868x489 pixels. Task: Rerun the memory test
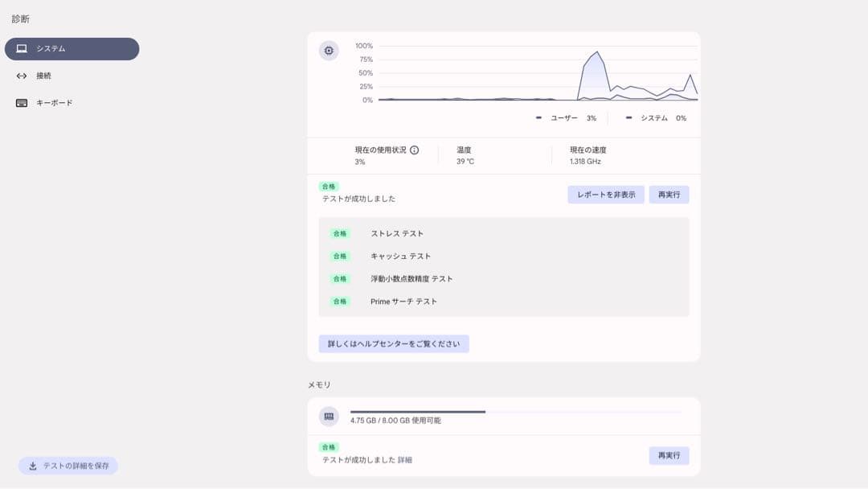pos(669,455)
